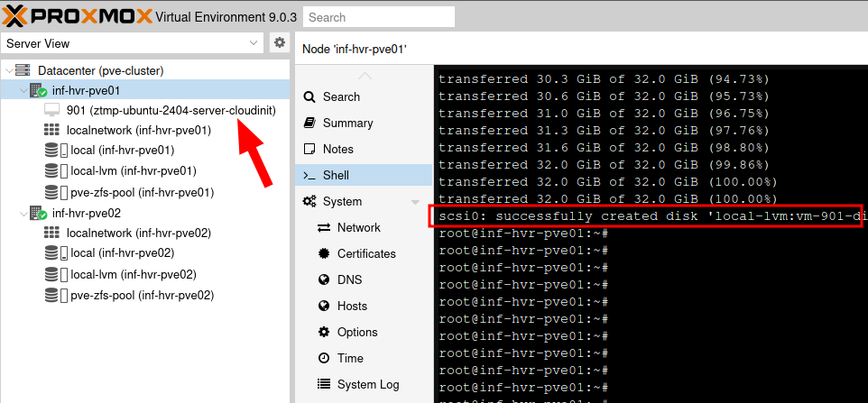Open the Hosts menu entry
Image resolution: width=868 pixels, height=403 pixels.
pyautogui.click(x=364, y=306)
